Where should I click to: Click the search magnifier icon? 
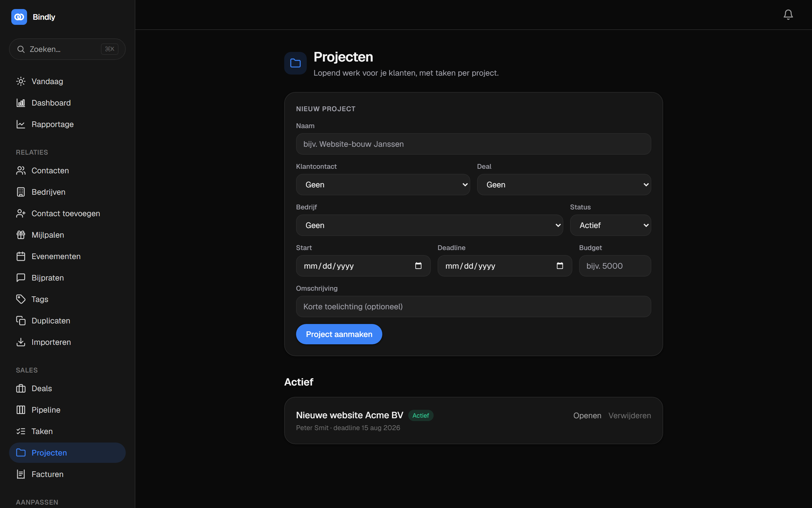(21, 49)
